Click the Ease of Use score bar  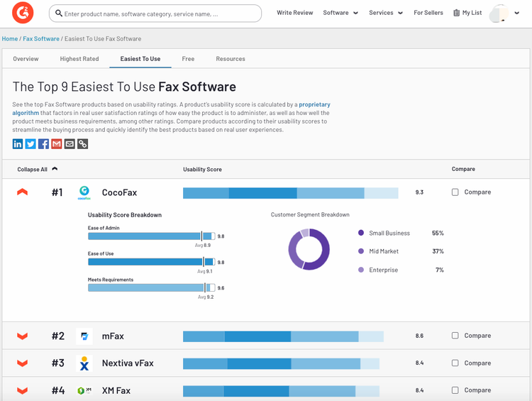point(151,262)
